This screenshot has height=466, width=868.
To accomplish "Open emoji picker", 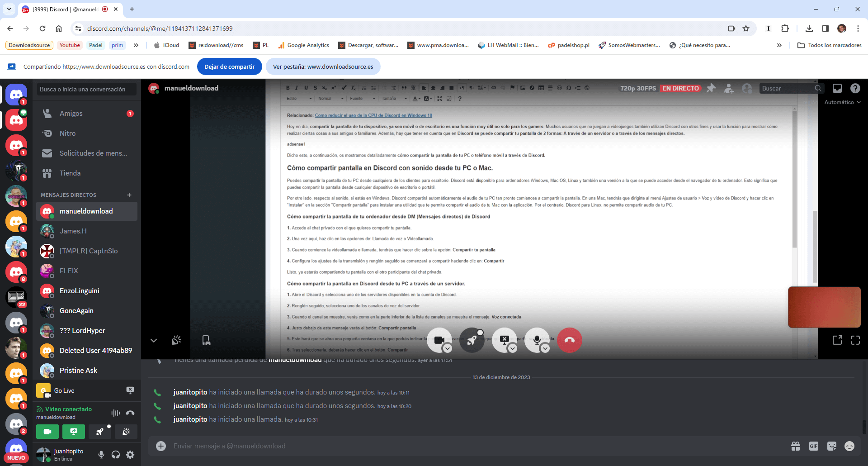I will tap(849, 446).
